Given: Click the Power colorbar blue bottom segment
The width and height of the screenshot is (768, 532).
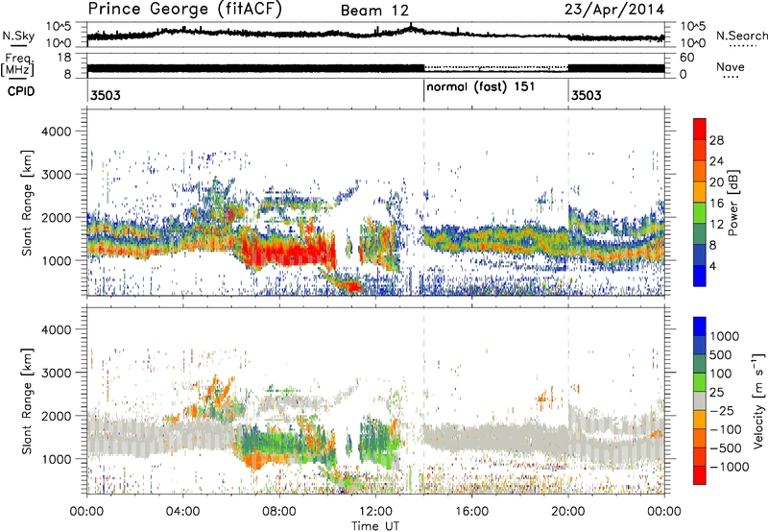Looking at the screenshot, I should coord(700,276).
